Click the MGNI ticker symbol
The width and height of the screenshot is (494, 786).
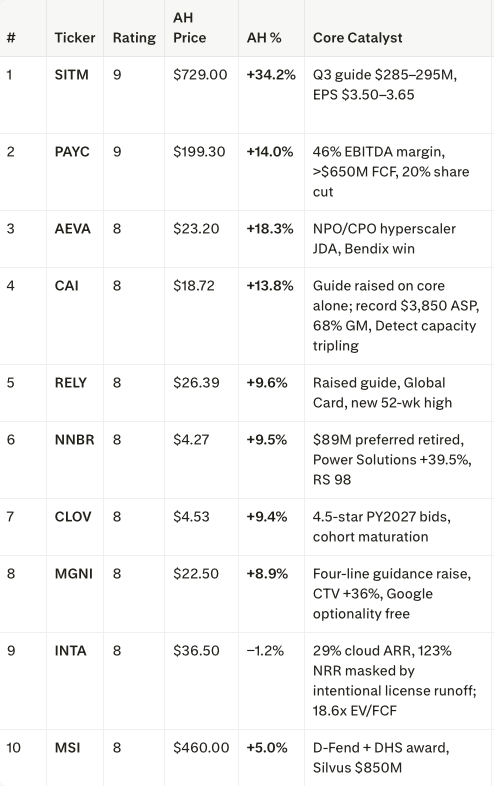point(74,575)
